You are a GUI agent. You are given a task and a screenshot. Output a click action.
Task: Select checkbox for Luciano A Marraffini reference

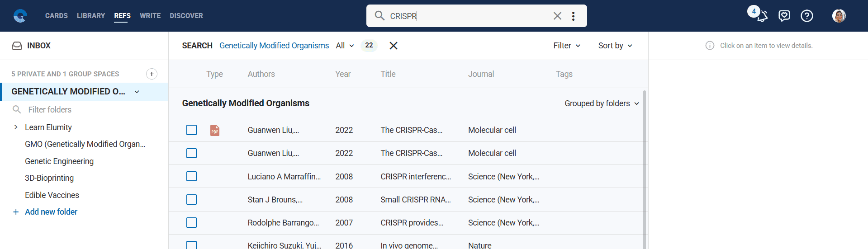(192, 176)
